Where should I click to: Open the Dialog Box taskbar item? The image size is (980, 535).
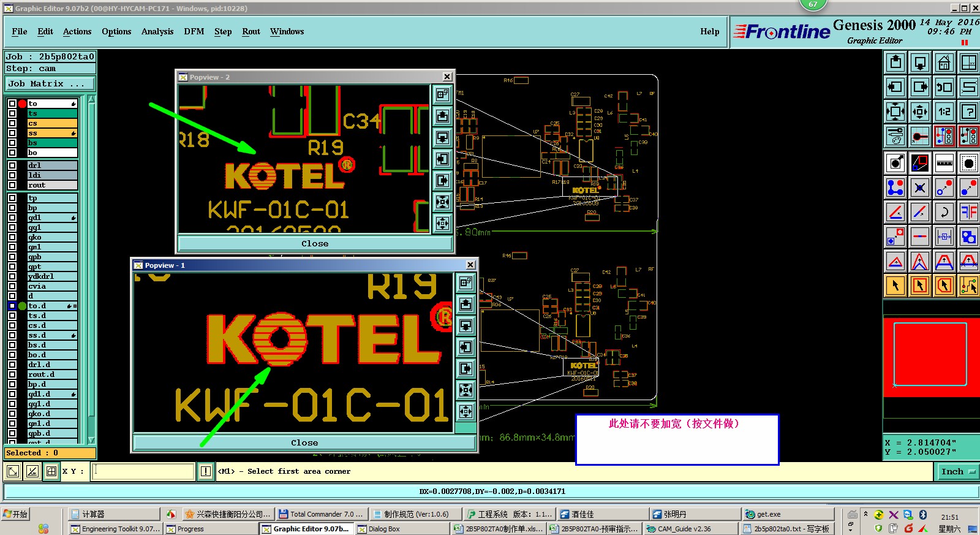pyautogui.click(x=401, y=529)
